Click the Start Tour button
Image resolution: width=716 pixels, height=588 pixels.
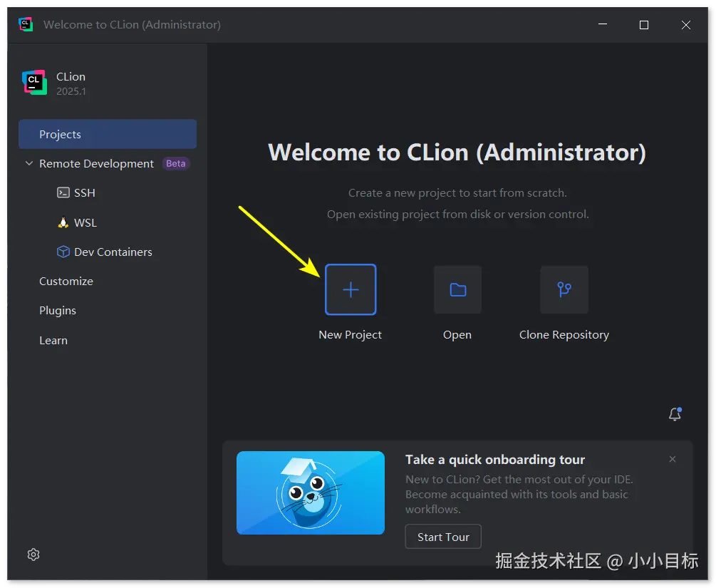tap(443, 537)
